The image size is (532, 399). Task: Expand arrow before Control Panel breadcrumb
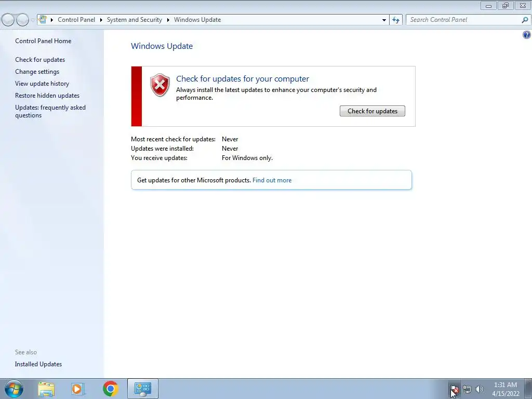click(52, 20)
